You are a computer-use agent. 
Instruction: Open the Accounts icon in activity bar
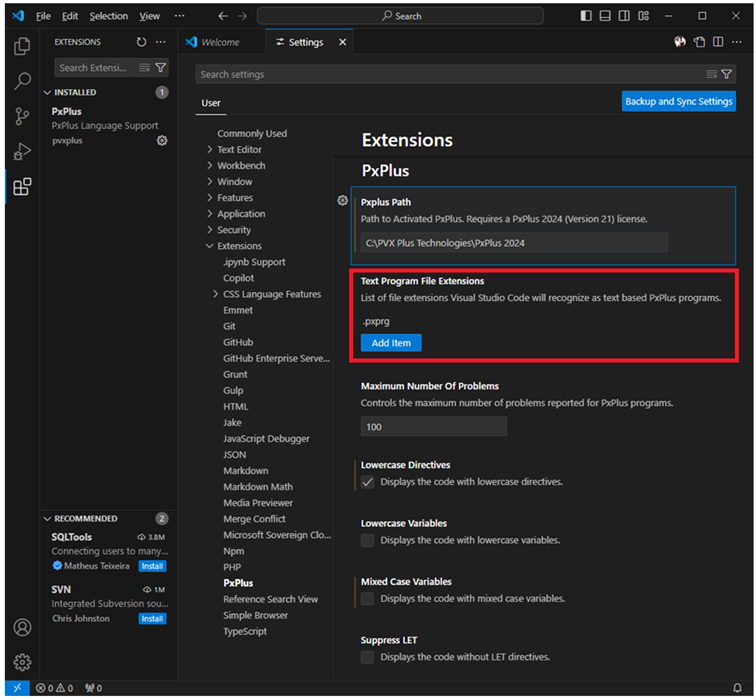[22, 628]
